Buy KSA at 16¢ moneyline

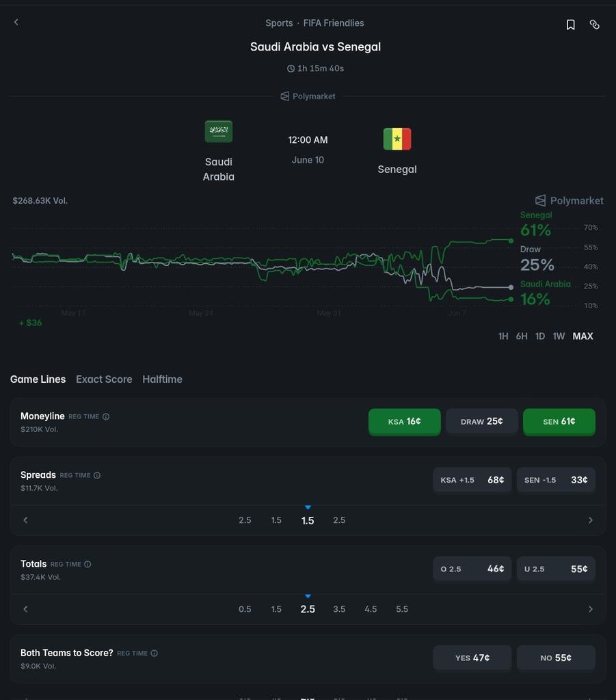pyautogui.click(x=405, y=421)
